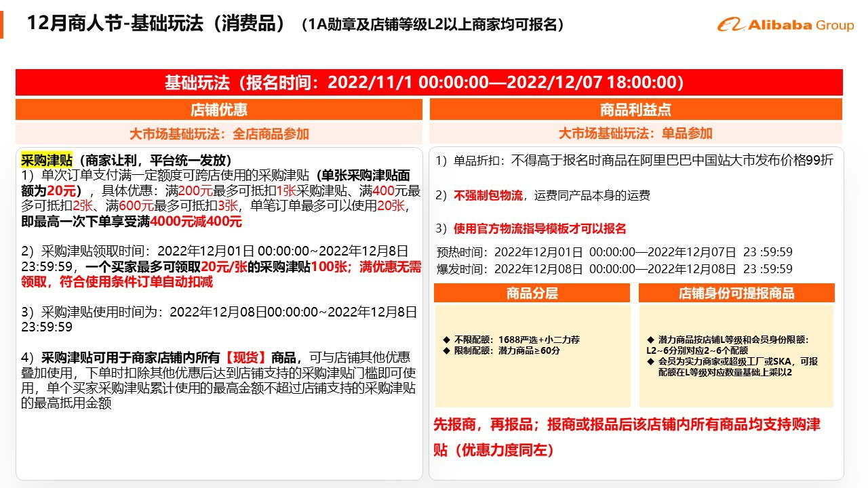This screenshot has height=488, width=868.
Task: Click the 商品分层 header
Action: point(532,293)
